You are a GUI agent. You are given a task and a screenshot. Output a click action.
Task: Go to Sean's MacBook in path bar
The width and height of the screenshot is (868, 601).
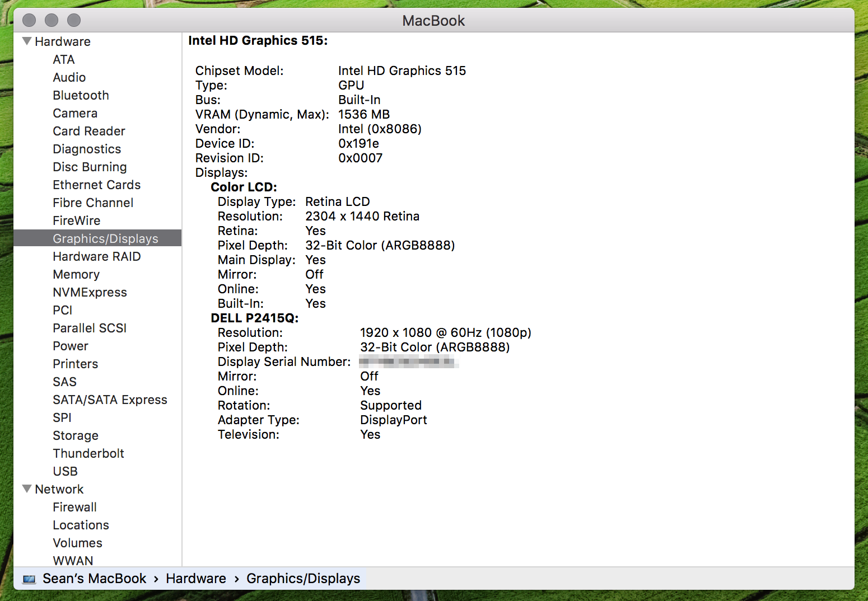click(x=95, y=578)
